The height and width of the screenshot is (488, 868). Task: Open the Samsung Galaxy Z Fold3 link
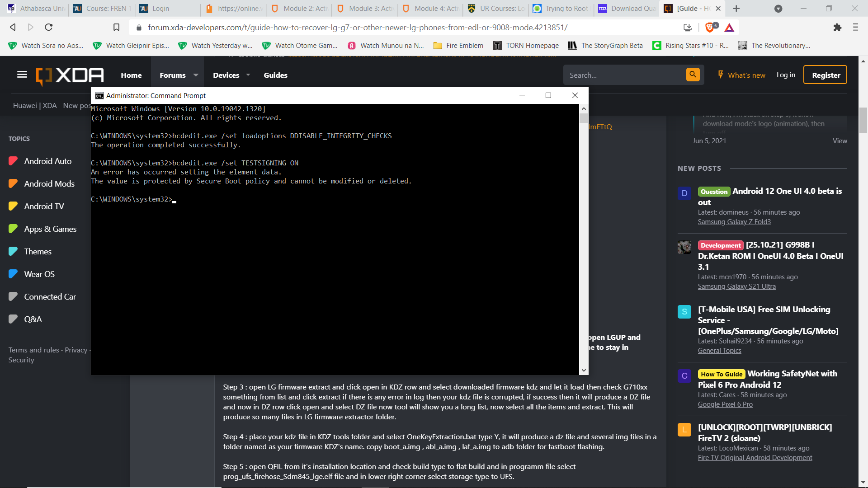pos(734,222)
